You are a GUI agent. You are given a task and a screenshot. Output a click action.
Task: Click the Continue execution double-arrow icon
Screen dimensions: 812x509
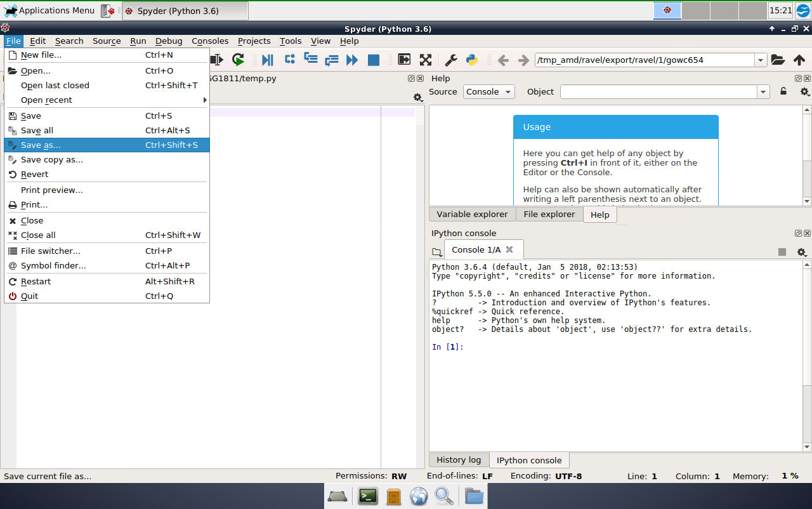[352, 60]
